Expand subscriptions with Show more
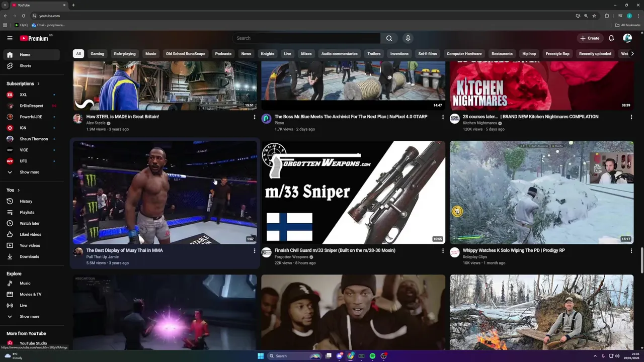644x362 pixels. (31, 172)
